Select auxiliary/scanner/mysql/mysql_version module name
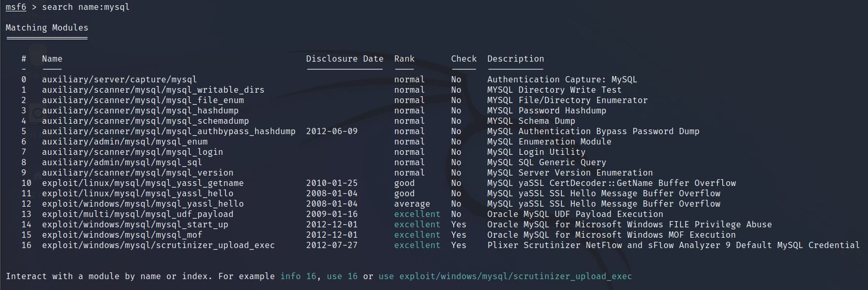Viewport: 868px width, 290px height. pos(138,173)
